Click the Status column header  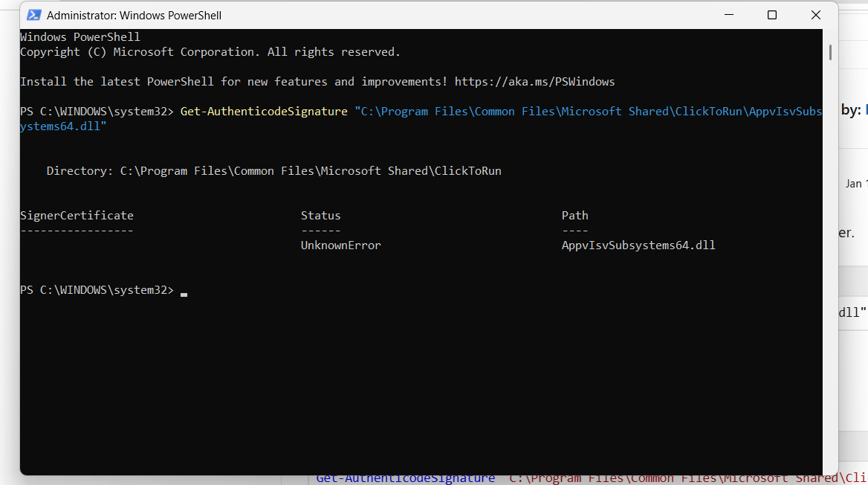(320, 215)
